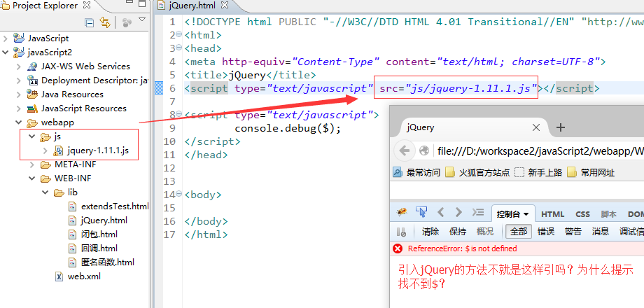This screenshot has width=644, height=308.
Task: Toggle Firebug command line icon
Action: click(477, 212)
